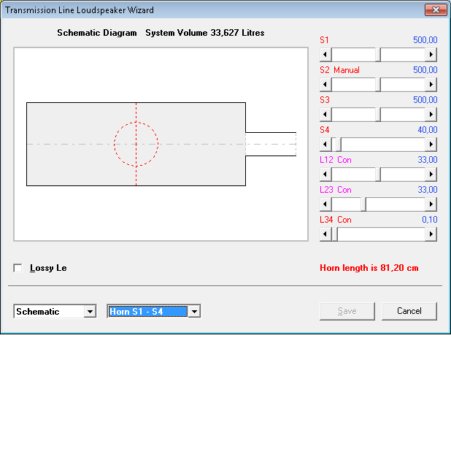Viewport: 451px width, 476px height.
Task: Click the Schematic Diagram heading
Action: tap(97, 33)
